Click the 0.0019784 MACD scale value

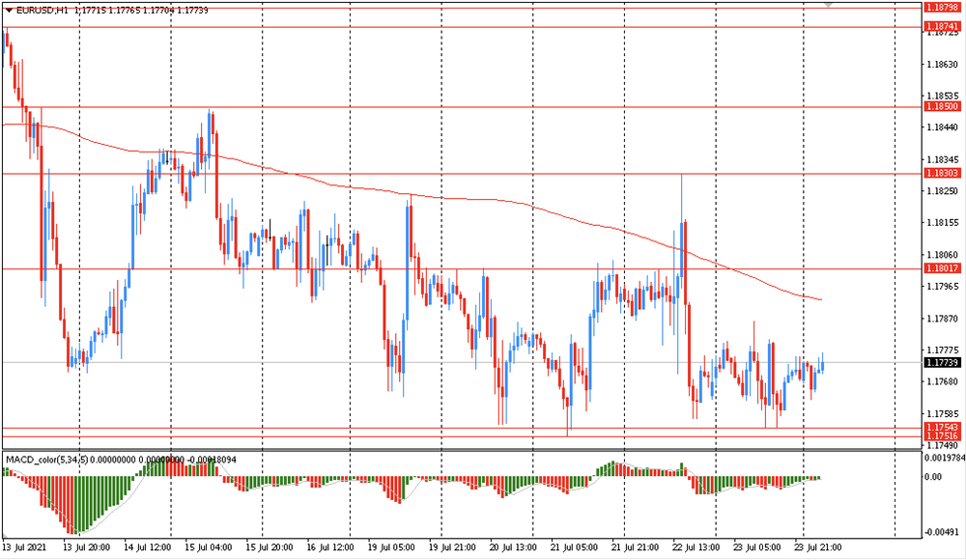pos(945,458)
